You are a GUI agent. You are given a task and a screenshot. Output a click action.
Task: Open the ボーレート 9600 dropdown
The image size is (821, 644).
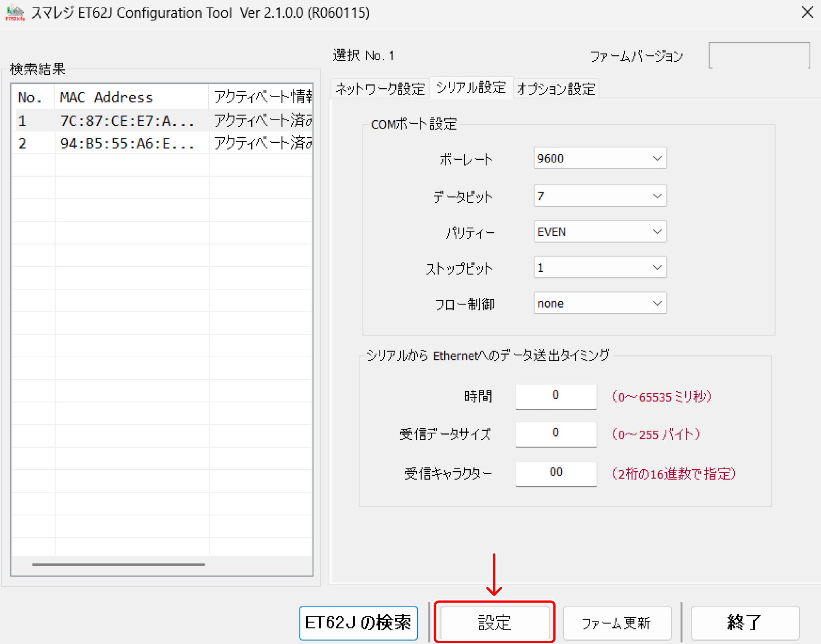click(600, 159)
